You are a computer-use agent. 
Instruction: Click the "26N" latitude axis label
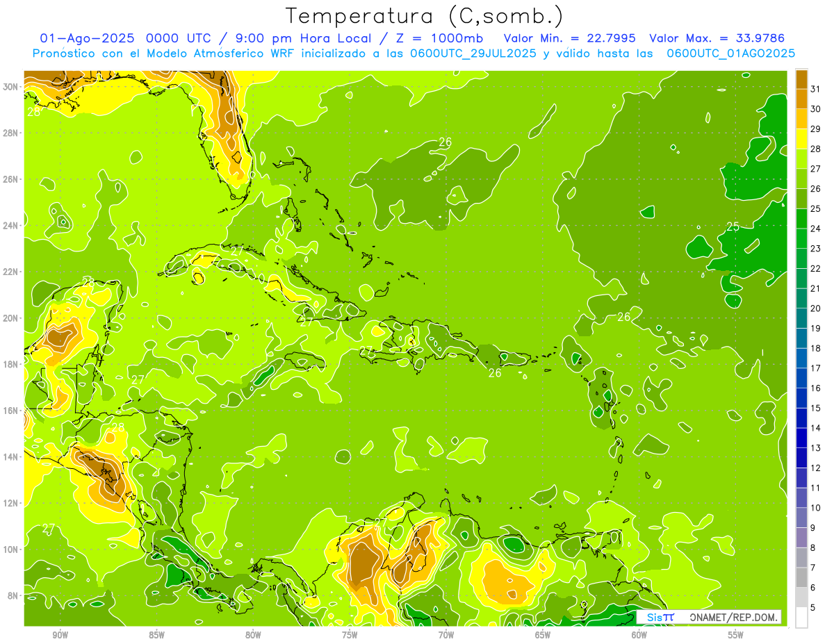[x=12, y=179]
